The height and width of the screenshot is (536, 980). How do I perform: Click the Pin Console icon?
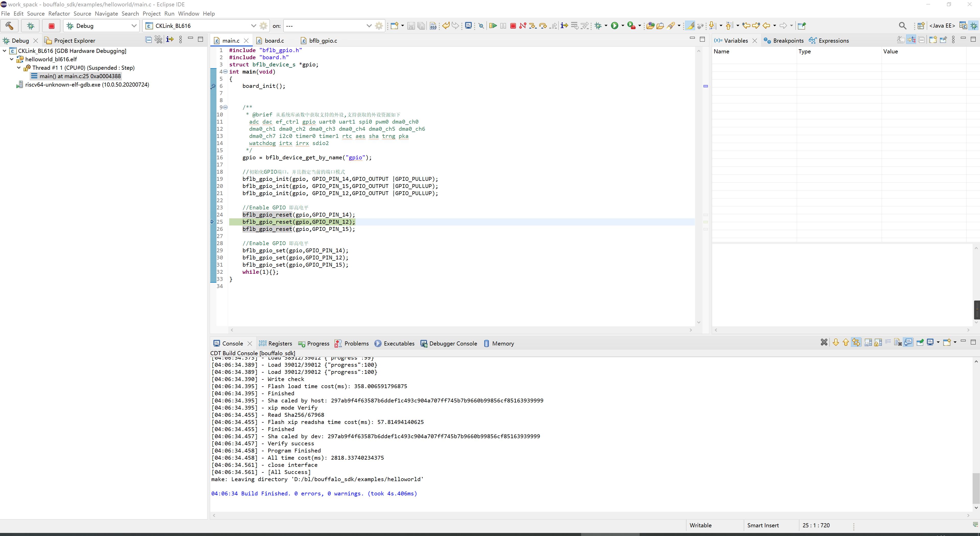(x=920, y=343)
